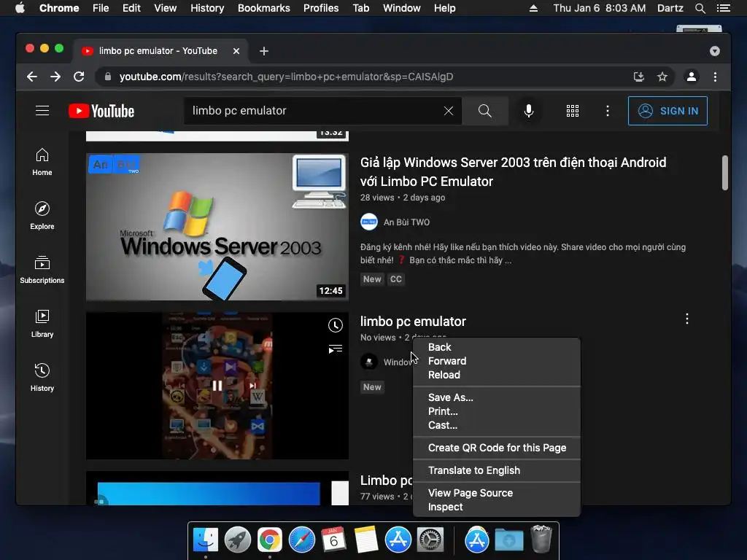
Task: Click the page vertical scrollbar thumb
Action: coord(724,172)
